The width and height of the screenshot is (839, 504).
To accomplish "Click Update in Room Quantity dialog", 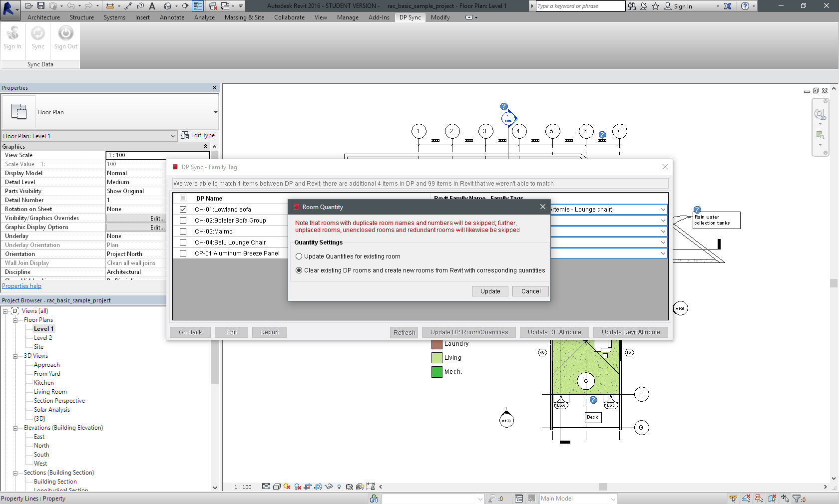I will point(490,291).
